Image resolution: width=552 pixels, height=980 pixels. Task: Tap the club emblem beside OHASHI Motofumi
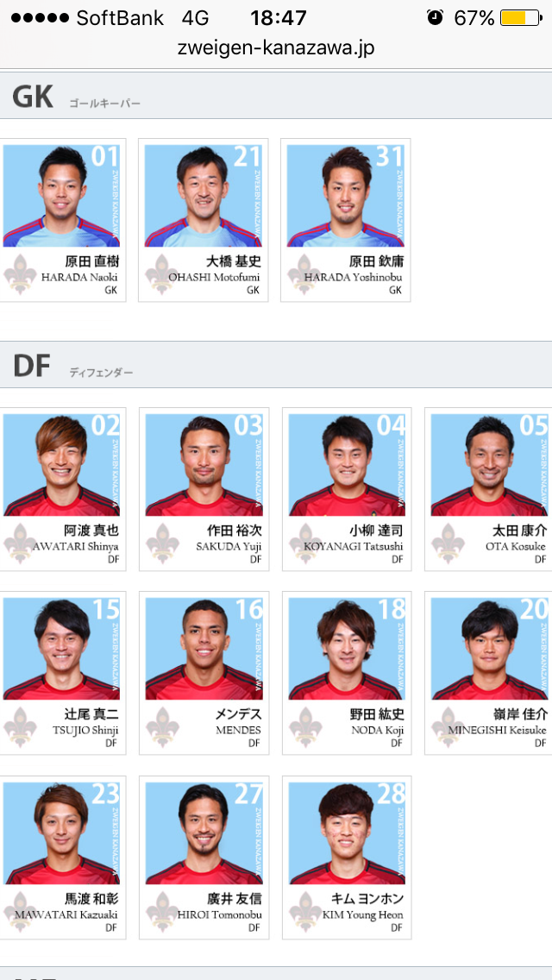tap(162, 274)
